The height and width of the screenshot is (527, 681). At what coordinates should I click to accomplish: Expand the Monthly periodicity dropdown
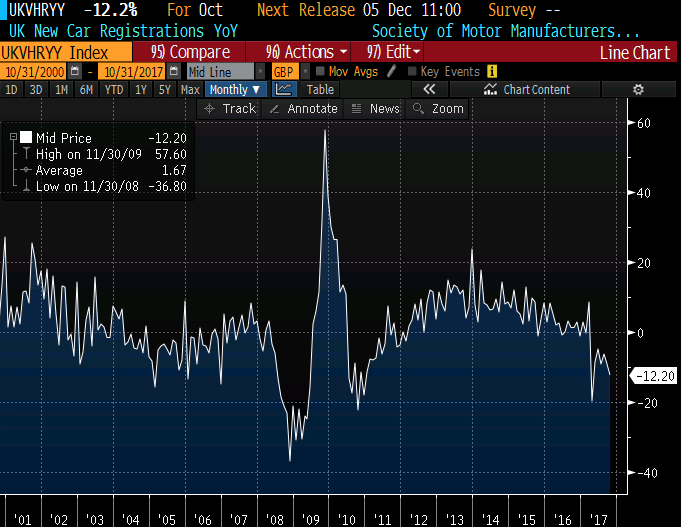click(x=235, y=90)
